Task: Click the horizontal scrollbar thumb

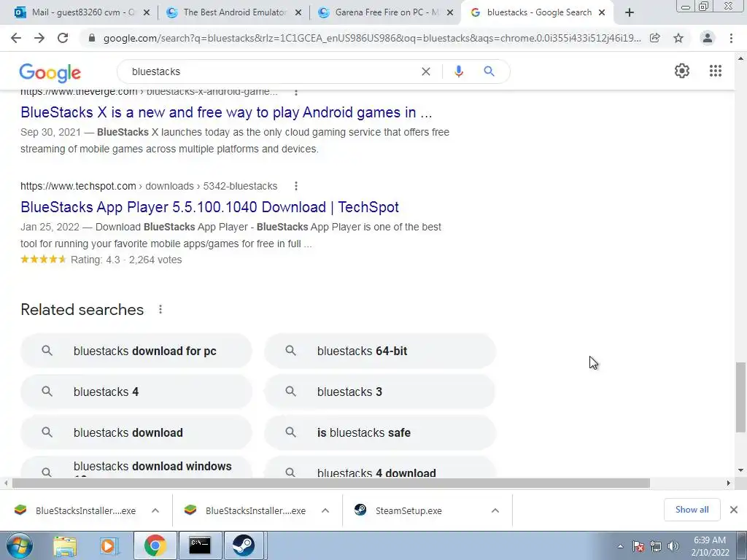Action: pyautogui.click(x=331, y=483)
